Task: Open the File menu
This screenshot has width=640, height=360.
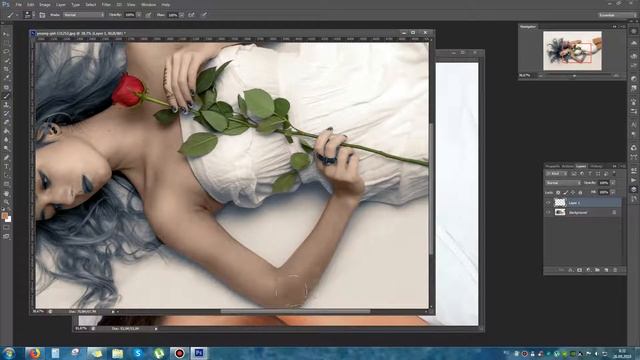Action: click(x=18, y=5)
